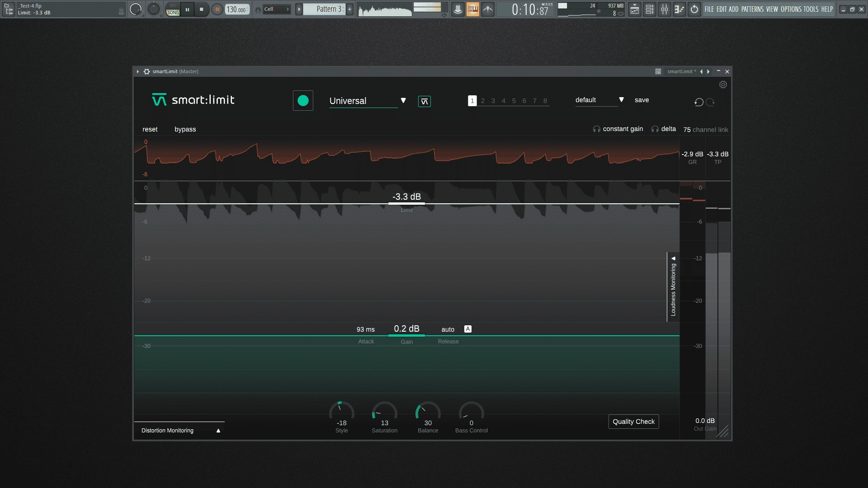This screenshot has height=488, width=868.
Task: Open the Channel Rack icon
Action: coord(650,9)
